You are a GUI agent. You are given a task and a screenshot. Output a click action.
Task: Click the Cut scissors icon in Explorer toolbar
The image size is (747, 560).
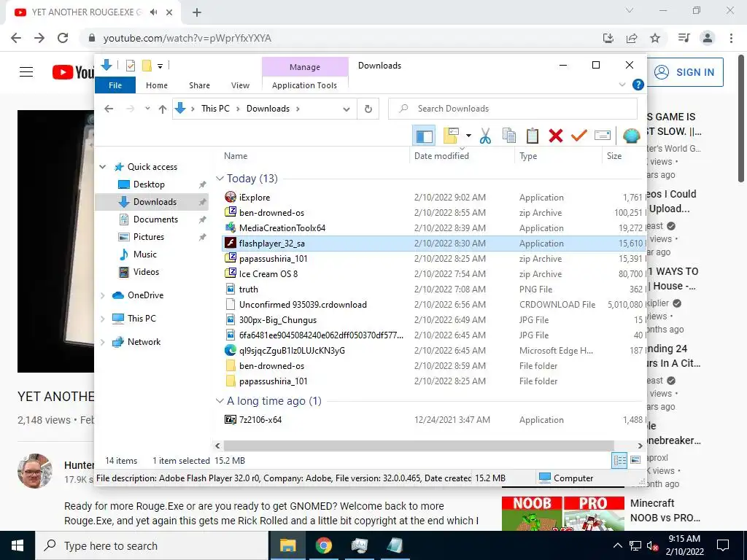coord(485,136)
